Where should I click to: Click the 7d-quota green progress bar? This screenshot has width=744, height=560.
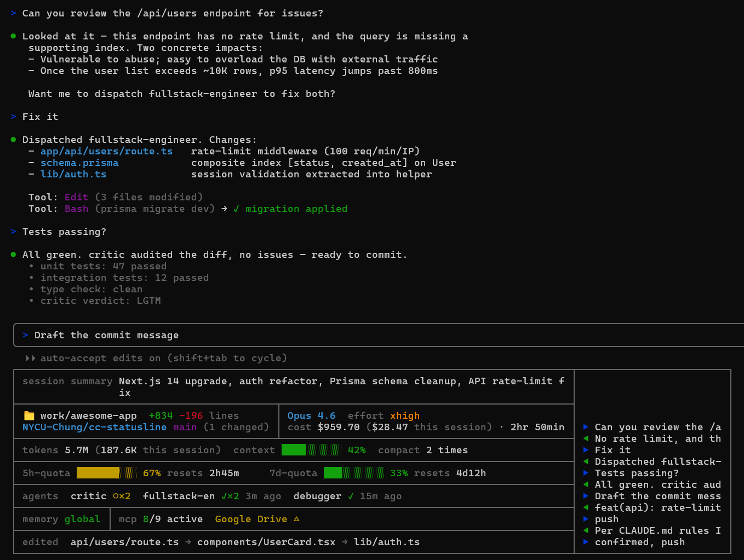coord(354,473)
